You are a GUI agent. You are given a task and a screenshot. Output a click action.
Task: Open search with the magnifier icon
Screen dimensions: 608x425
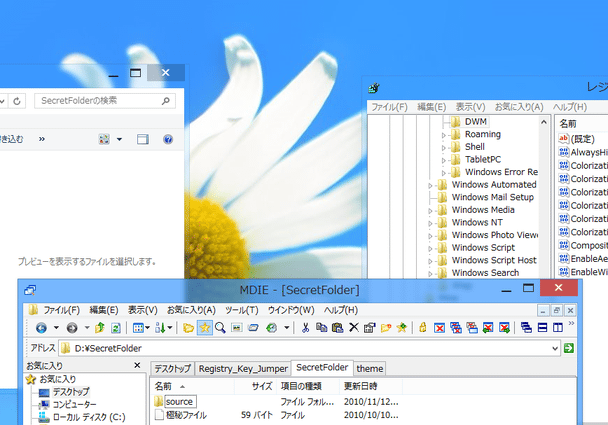pyautogui.click(x=220, y=328)
